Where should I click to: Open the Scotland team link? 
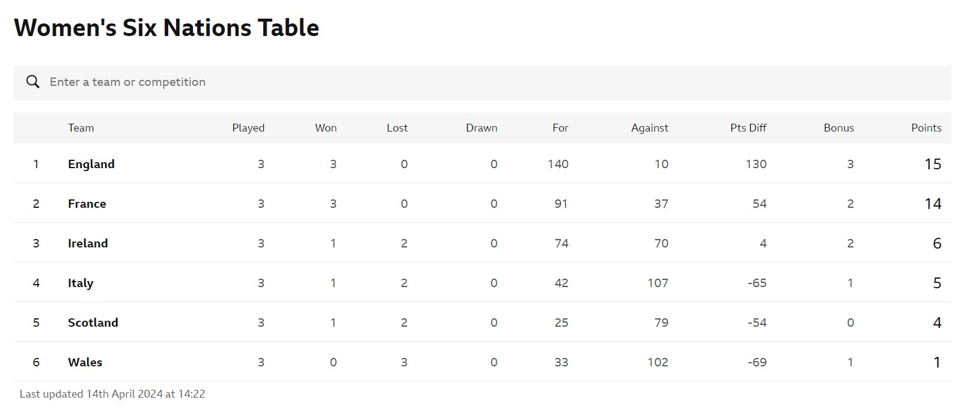(93, 323)
